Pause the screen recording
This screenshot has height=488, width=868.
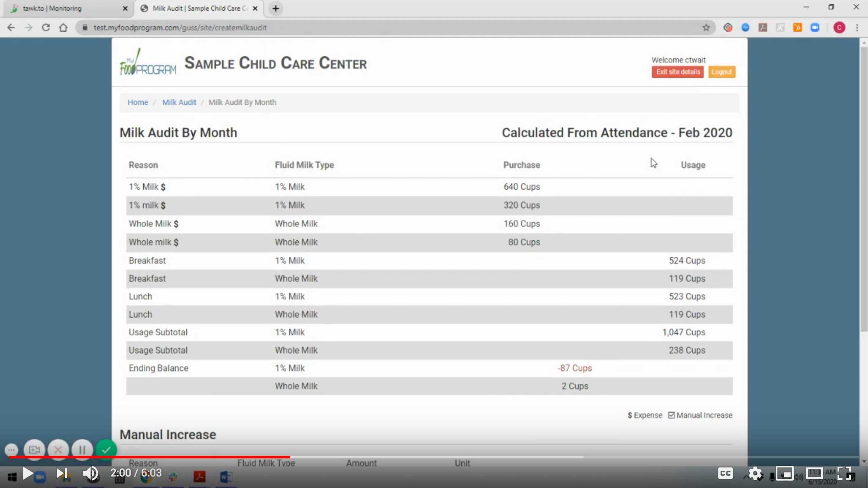[x=82, y=450]
